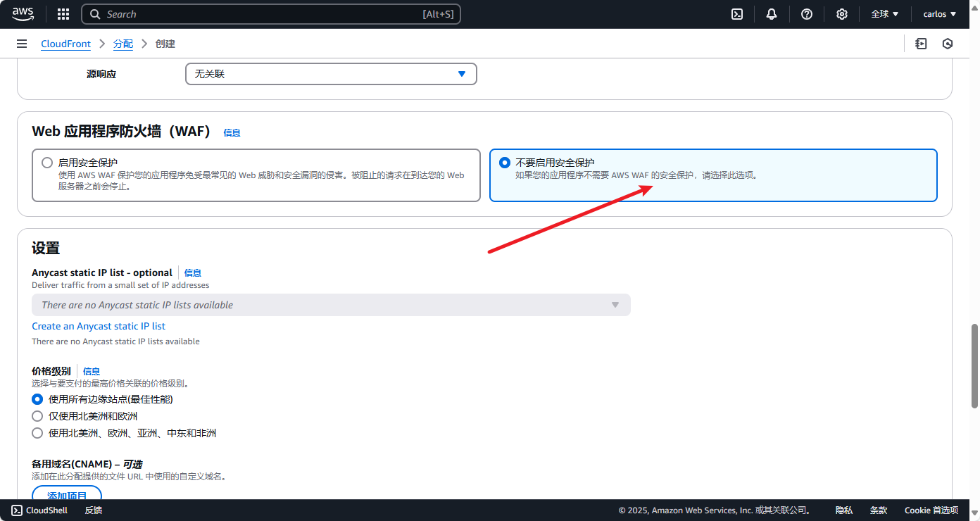Select 使用北美洲、欧洲、亚洲、中东和非洲 option
The height and width of the screenshot is (521, 980).
tap(38, 433)
